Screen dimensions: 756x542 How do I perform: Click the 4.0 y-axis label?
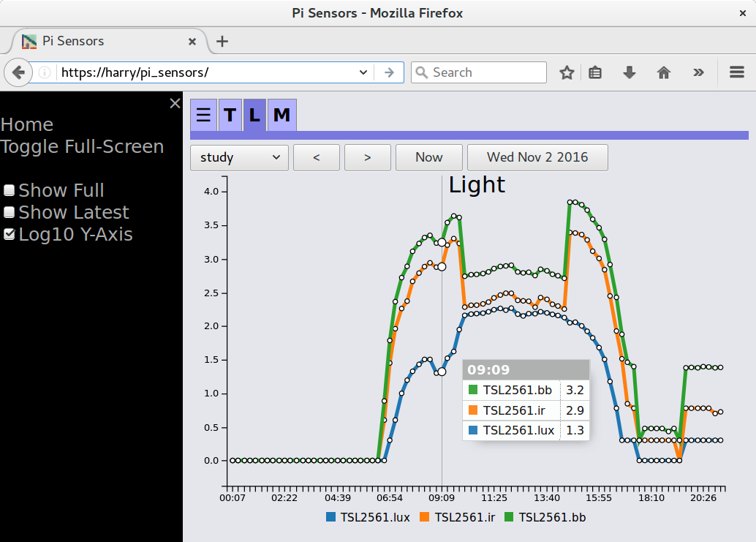(211, 192)
